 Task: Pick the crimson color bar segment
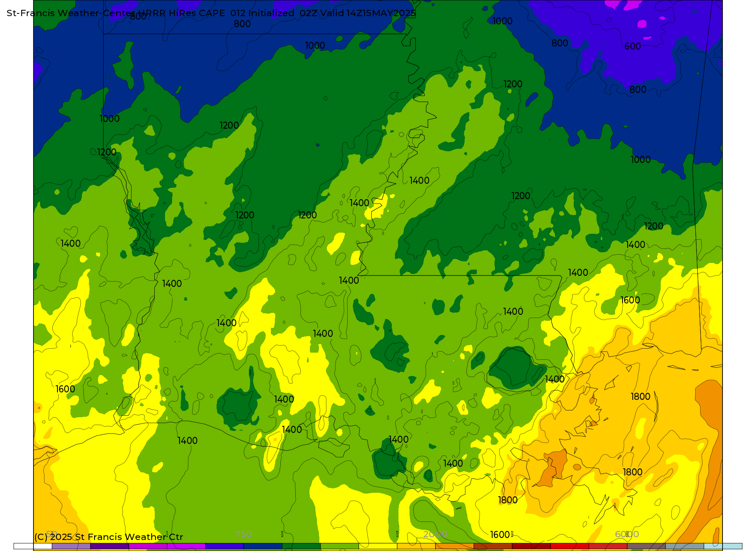608,546
